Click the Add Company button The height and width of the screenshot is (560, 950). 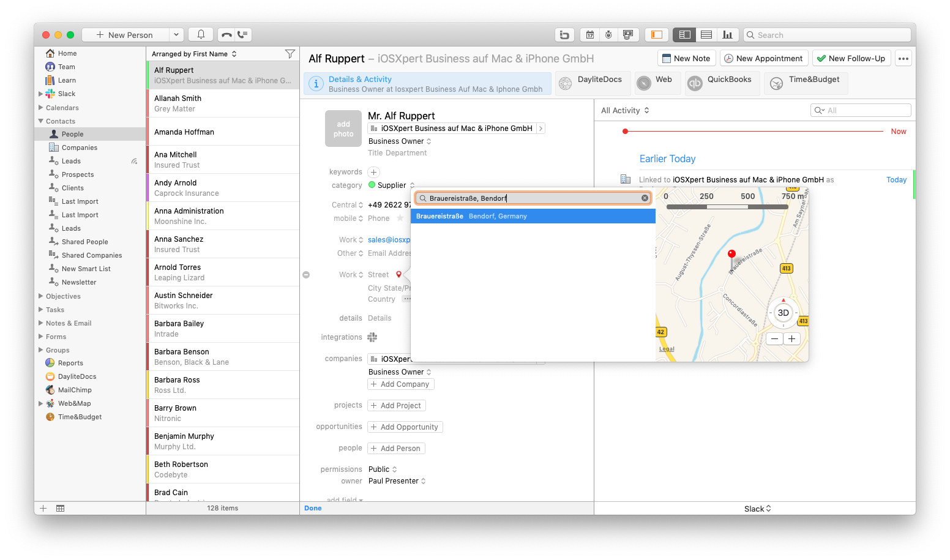tap(401, 384)
